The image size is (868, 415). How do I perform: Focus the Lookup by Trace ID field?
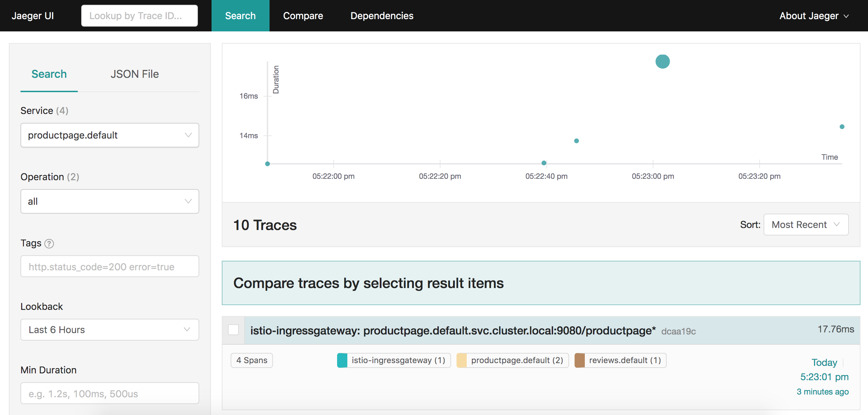point(139,16)
